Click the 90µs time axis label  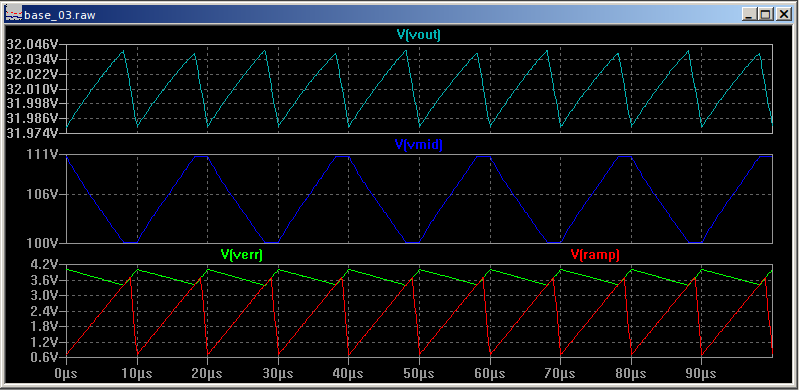(x=702, y=374)
